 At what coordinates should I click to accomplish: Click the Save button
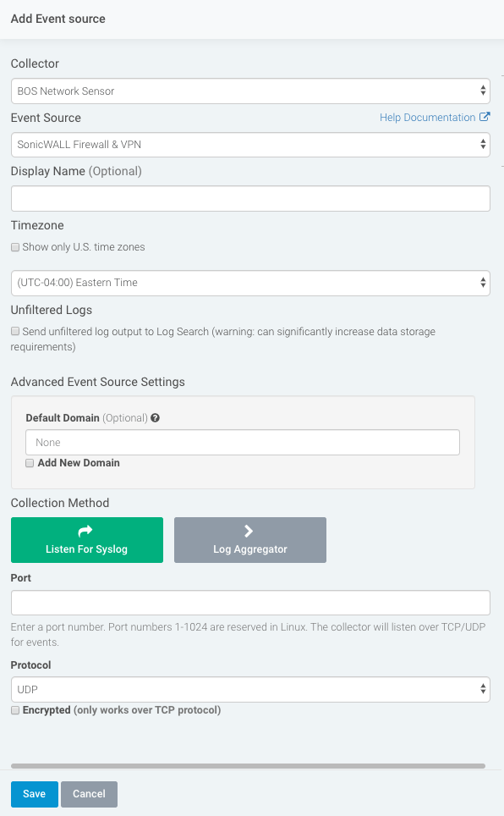35,794
